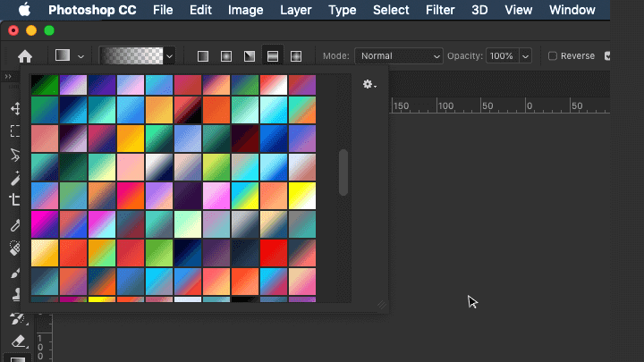Open the Select menu

pyautogui.click(x=391, y=10)
